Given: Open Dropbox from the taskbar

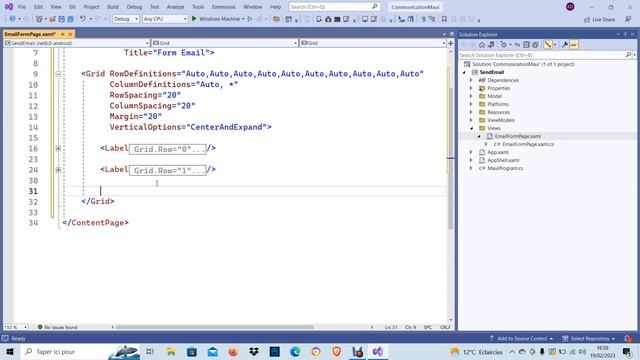Looking at the screenshot, I should pos(253,351).
